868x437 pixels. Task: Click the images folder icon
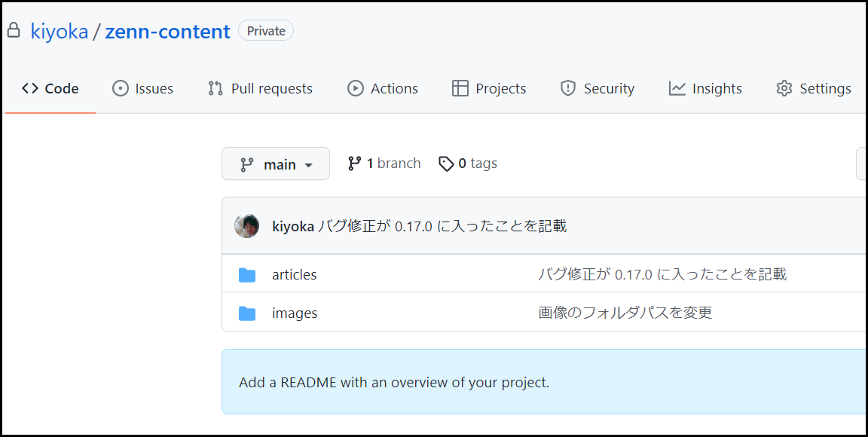point(247,313)
